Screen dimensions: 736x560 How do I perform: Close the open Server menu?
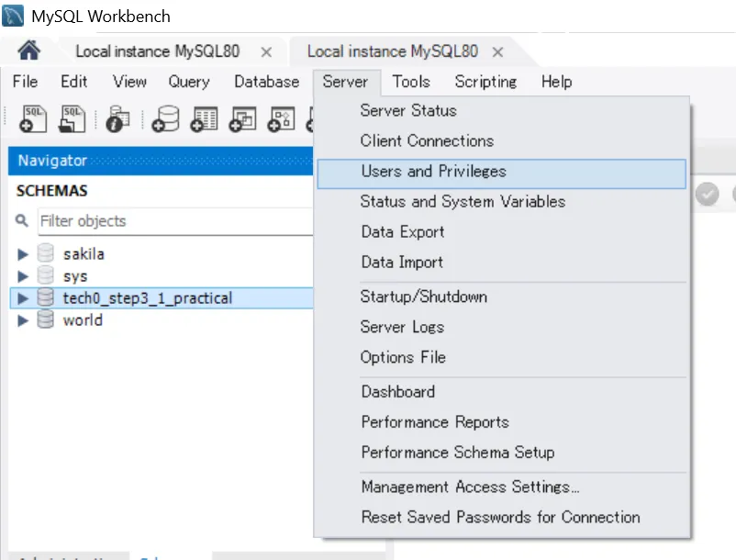345,82
